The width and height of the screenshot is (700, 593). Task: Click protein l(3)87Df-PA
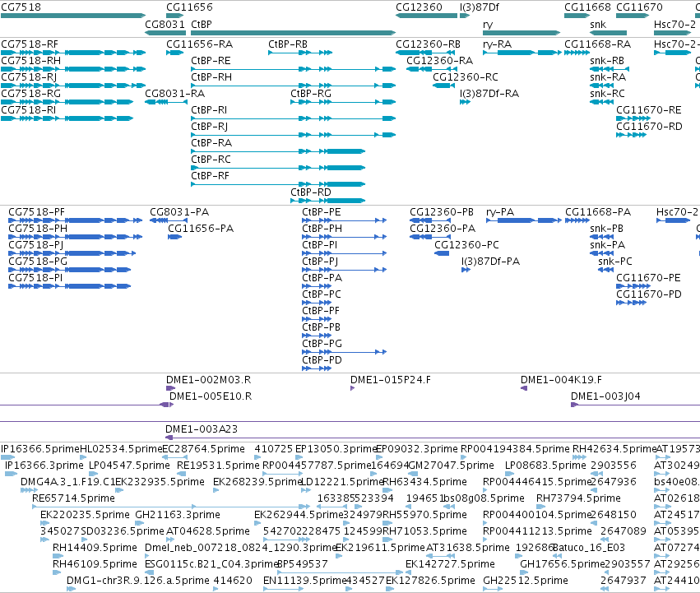pos(466,270)
